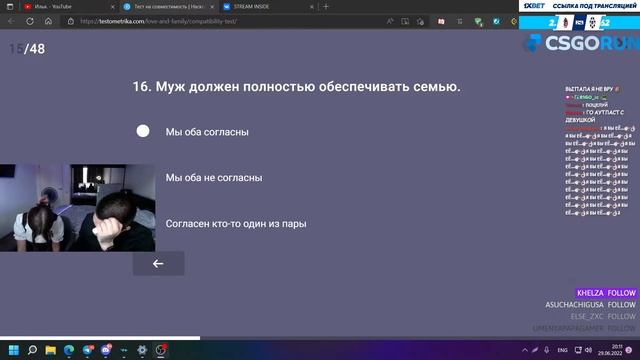The width and height of the screenshot is (640, 360).
Task: Open the OBS Studio taskbar icon
Action: 161,350
